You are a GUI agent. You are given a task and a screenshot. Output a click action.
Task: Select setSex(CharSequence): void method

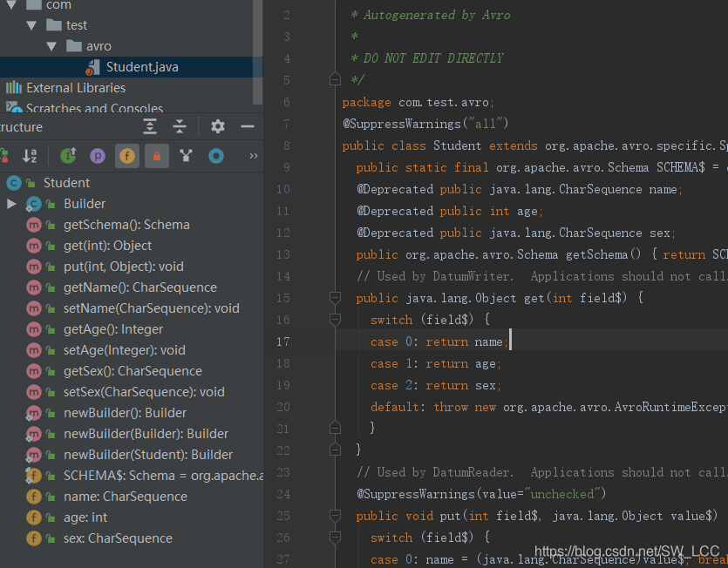click(x=144, y=392)
